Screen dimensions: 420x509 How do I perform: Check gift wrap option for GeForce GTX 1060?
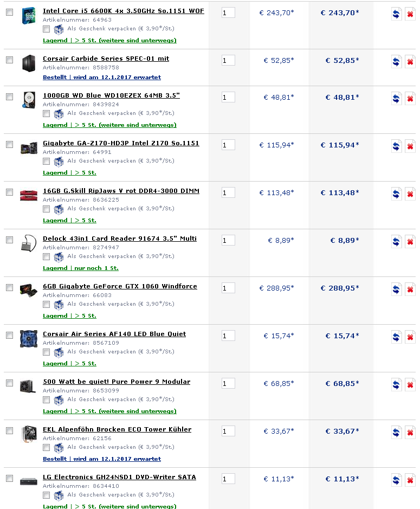click(47, 304)
